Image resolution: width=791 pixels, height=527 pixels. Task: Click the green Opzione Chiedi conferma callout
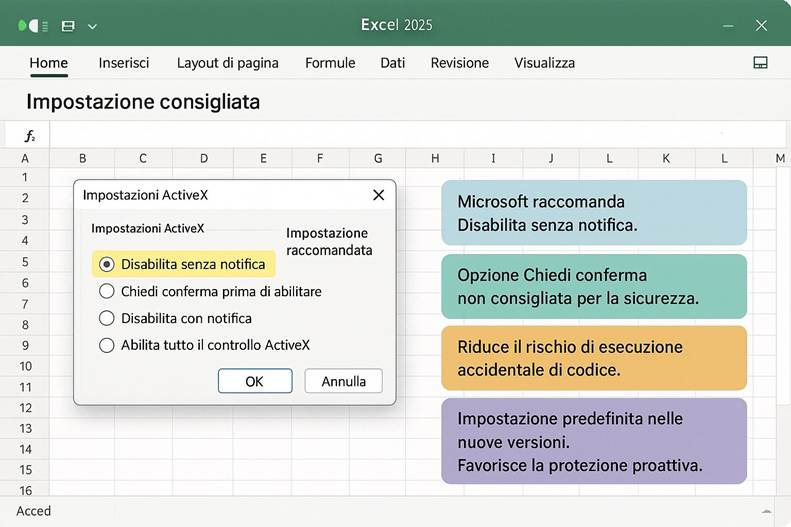pos(594,286)
